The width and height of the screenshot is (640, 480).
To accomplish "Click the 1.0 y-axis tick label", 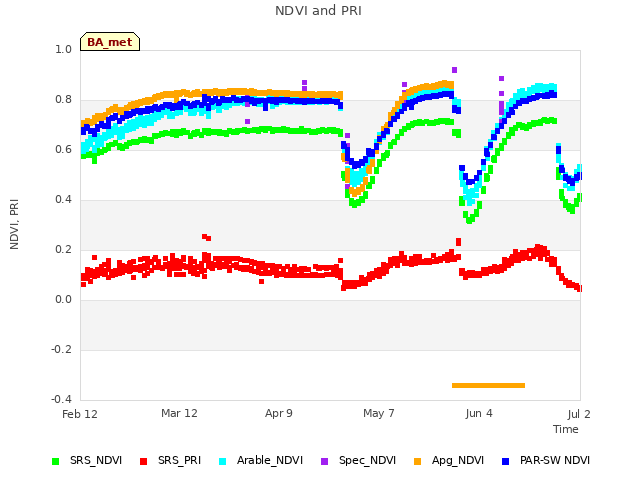I will pos(63,49).
